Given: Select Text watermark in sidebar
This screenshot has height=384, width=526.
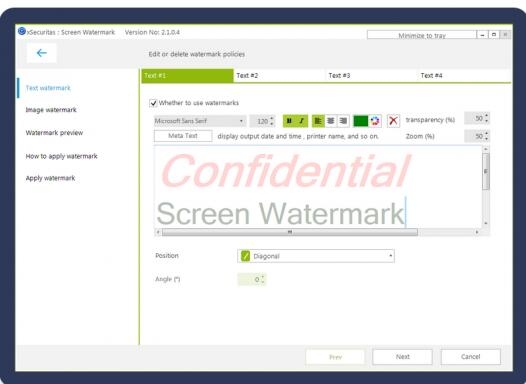Looking at the screenshot, I should click(x=48, y=88).
